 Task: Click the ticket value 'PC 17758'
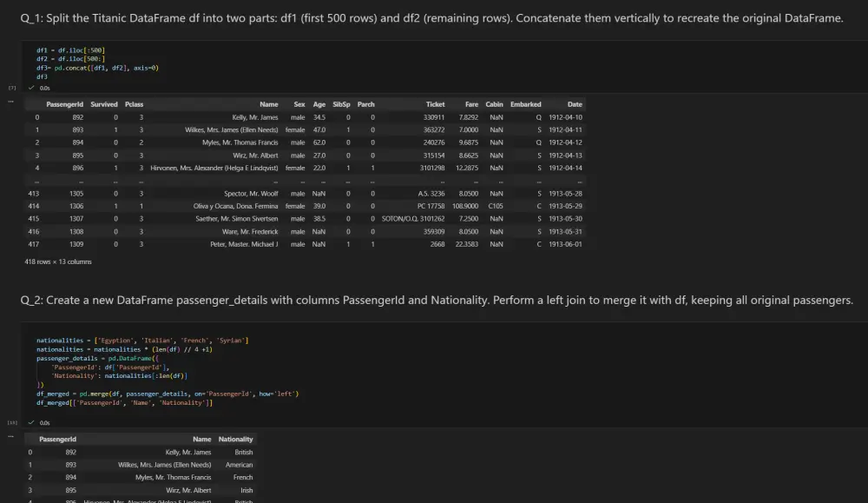point(431,206)
